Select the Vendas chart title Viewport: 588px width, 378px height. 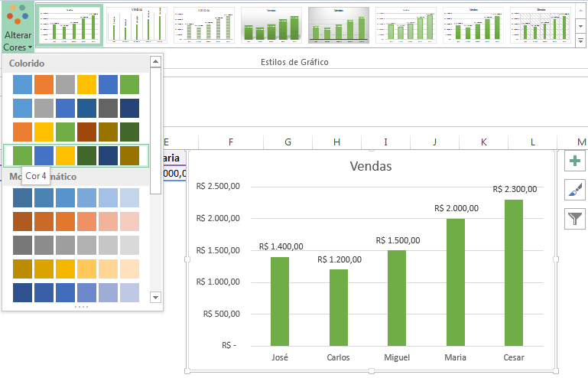click(370, 166)
